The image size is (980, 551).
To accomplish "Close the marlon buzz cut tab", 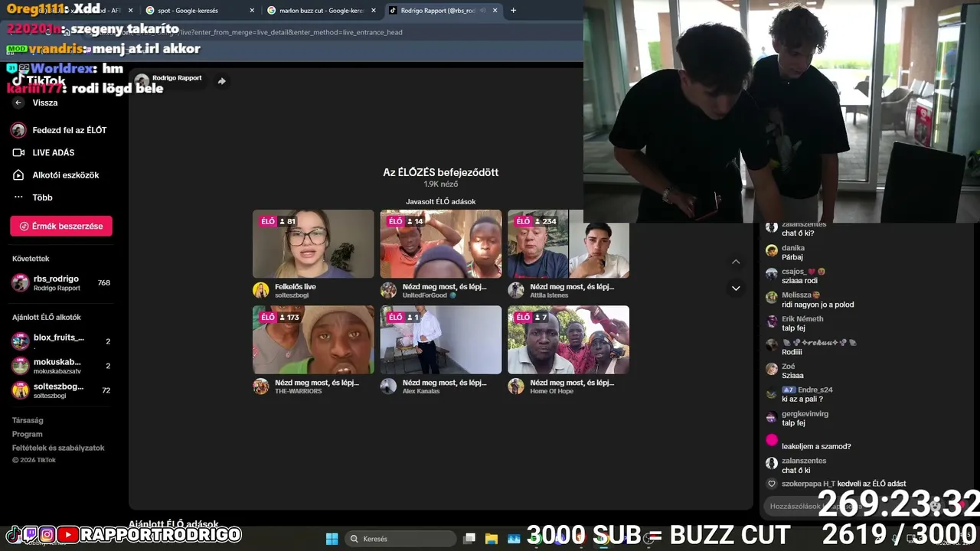I will pos(373,11).
